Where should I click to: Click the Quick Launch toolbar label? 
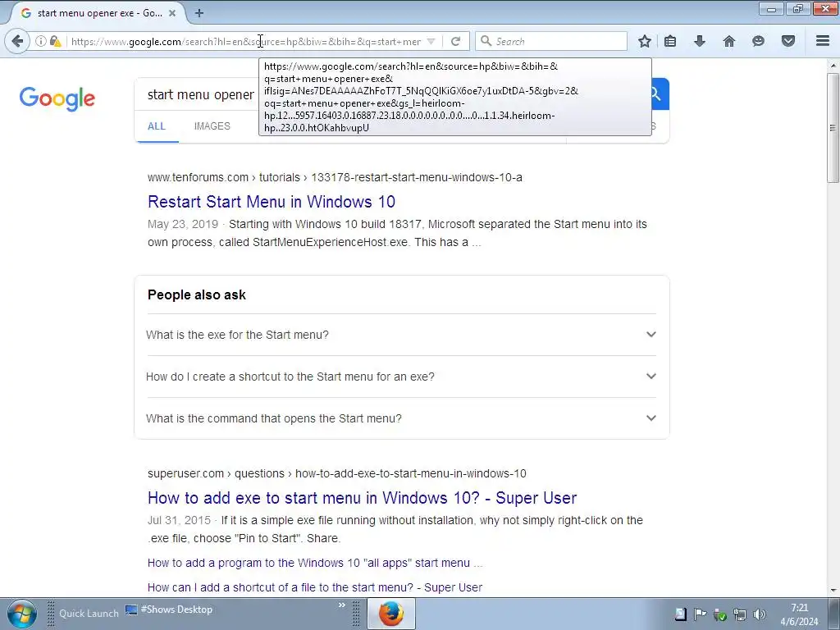[x=89, y=614]
